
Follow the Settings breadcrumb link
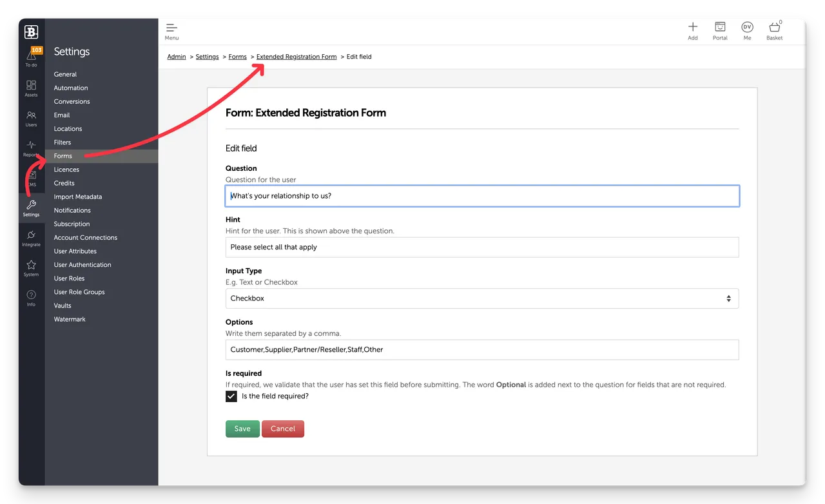207,57
